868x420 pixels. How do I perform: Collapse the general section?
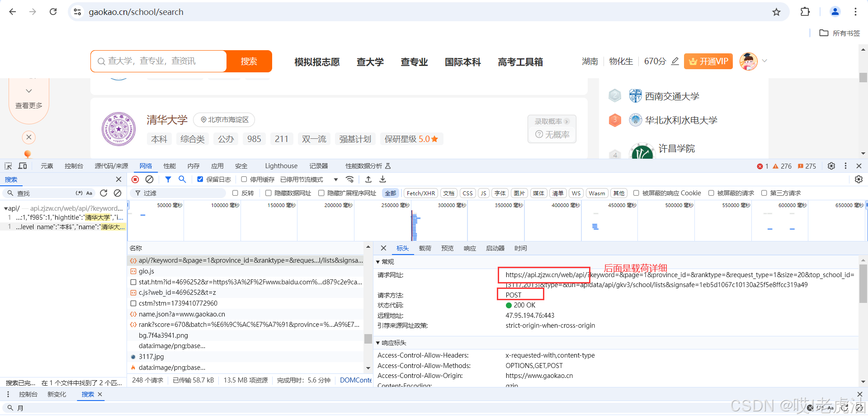tap(378, 262)
